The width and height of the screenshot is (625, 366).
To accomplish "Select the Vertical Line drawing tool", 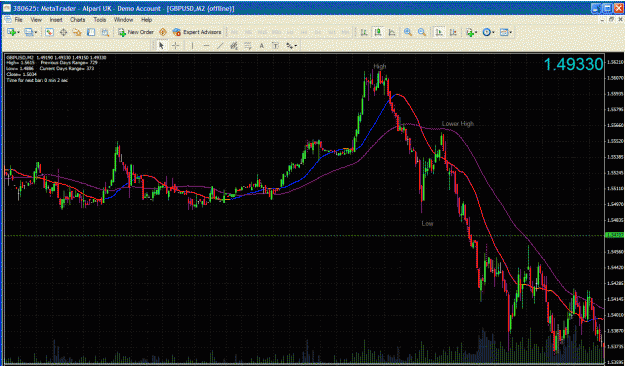I will click(x=192, y=46).
